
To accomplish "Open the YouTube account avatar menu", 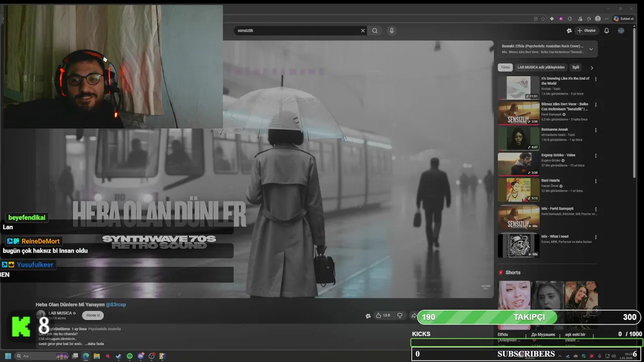I will point(621,31).
